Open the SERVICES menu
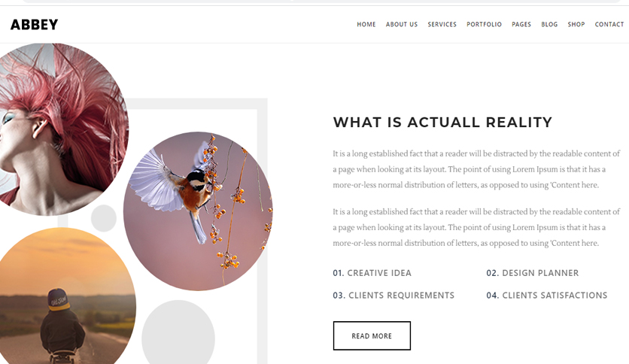Image resolution: width=629 pixels, height=364 pixels. pos(442,25)
